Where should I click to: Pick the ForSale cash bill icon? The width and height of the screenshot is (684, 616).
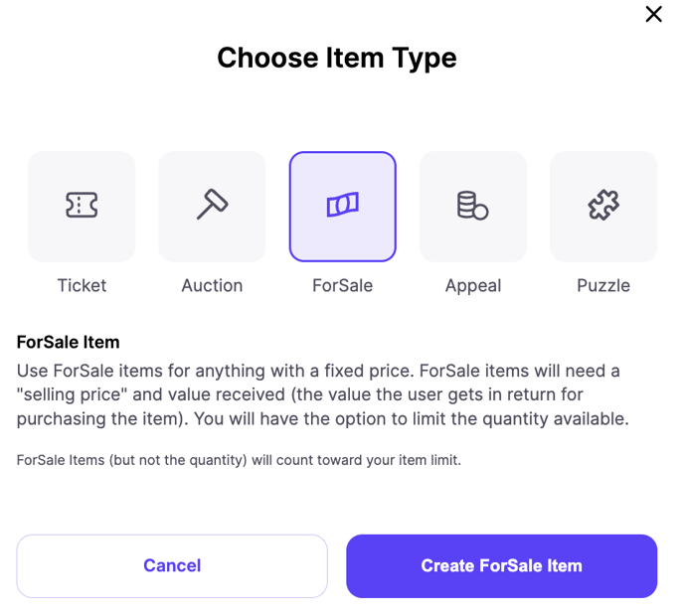click(x=342, y=205)
